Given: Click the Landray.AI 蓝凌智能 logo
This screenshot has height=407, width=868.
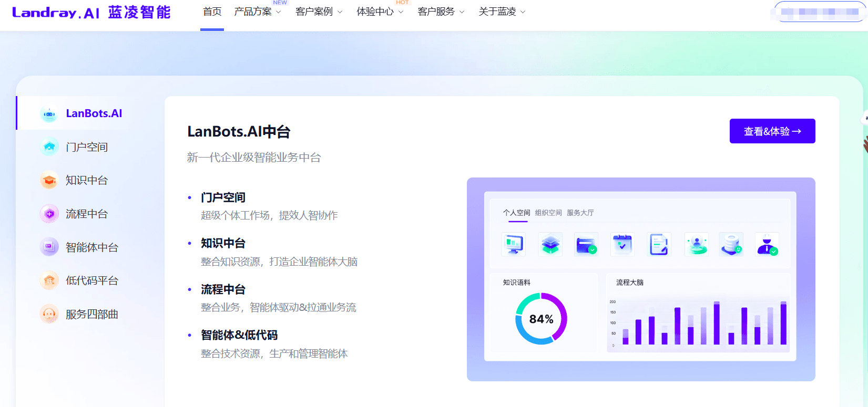Looking at the screenshot, I should pos(91,12).
